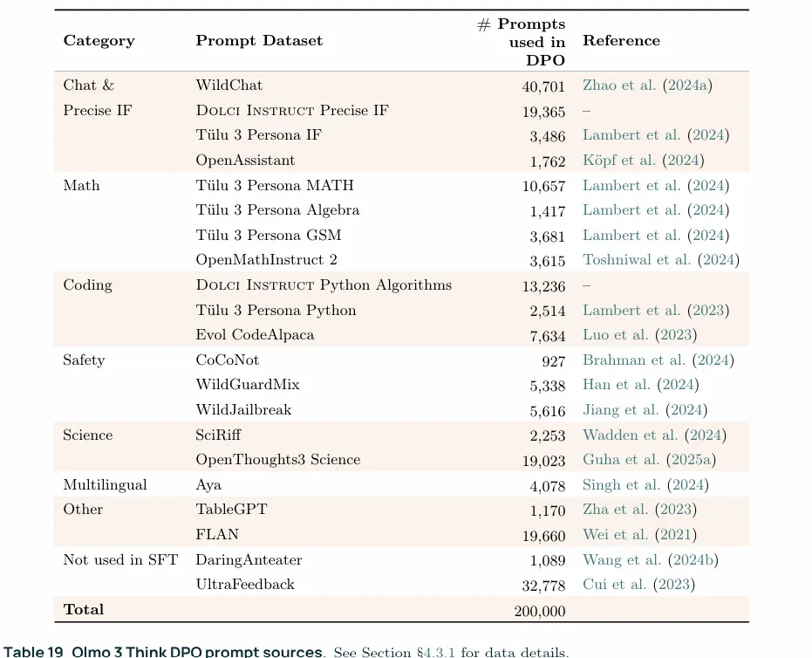This screenshot has height=658, width=812.
Task: Open the Luo et al. (2023) citation
Action: coord(639,335)
